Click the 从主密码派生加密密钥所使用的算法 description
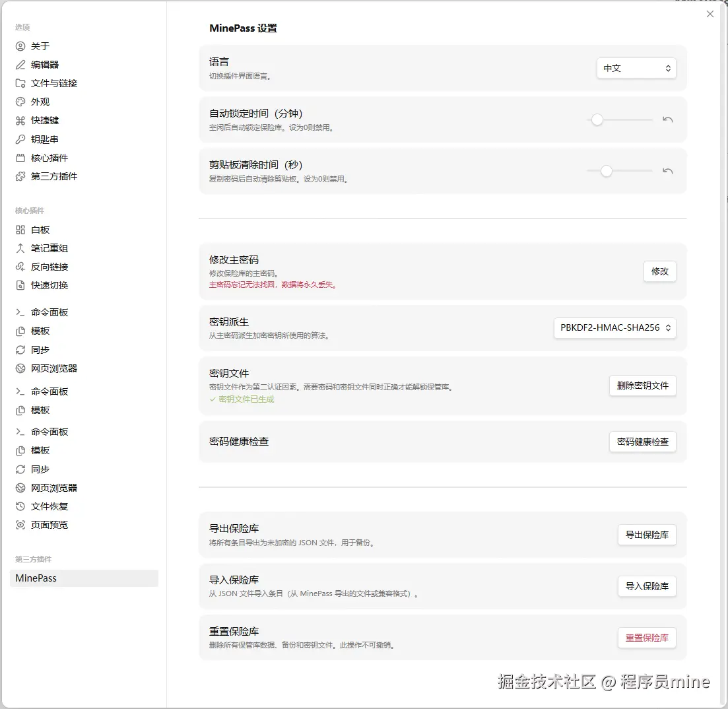Viewport: 728px width, 709px height. [269, 335]
